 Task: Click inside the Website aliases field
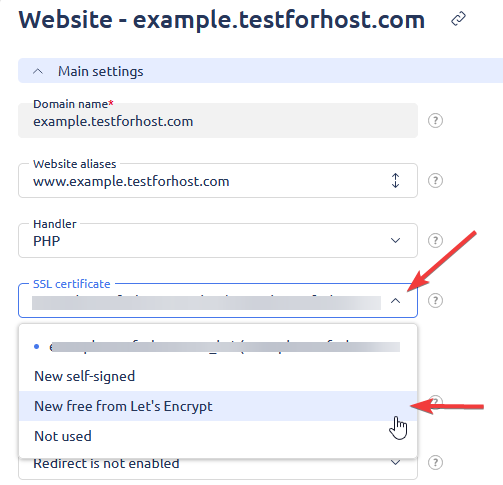point(218,181)
